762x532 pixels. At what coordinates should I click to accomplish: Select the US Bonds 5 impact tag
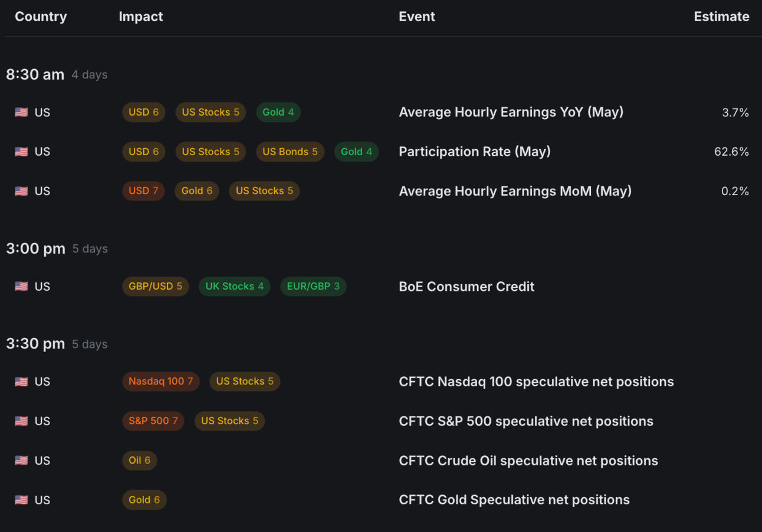click(290, 152)
